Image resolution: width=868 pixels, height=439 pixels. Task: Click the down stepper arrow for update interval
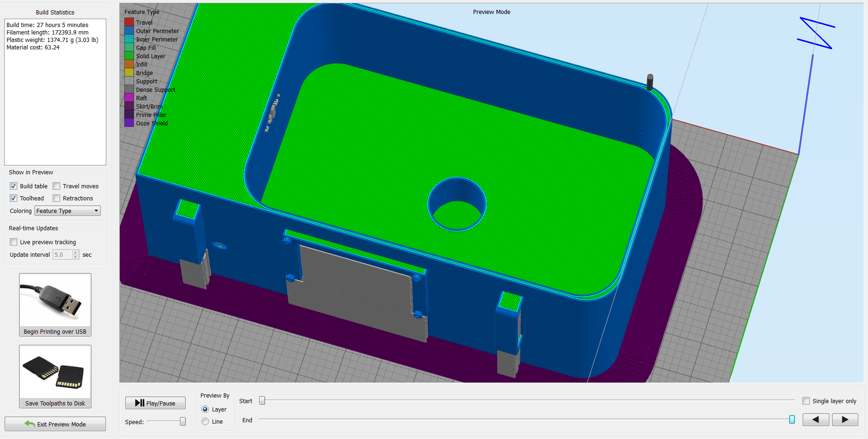click(x=75, y=257)
